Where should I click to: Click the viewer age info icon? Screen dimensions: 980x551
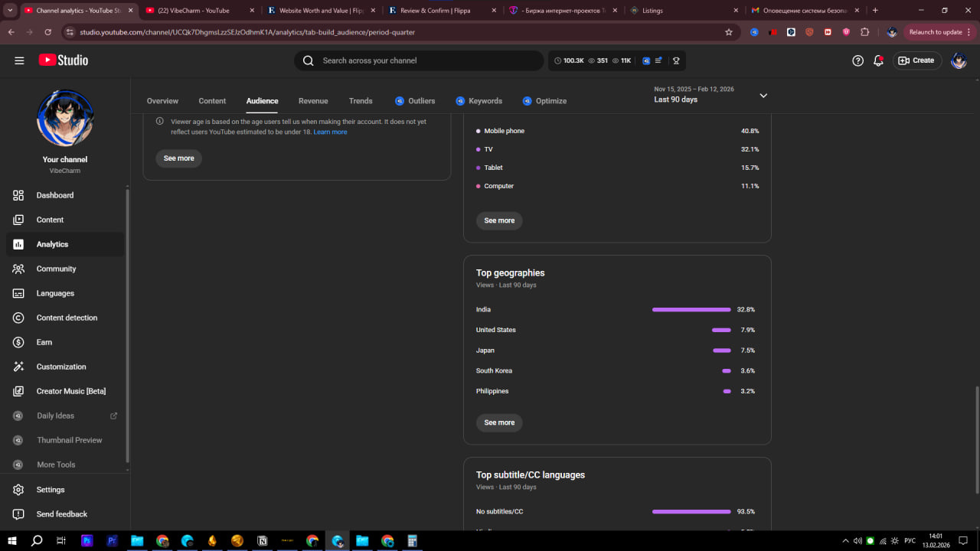pos(160,121)
